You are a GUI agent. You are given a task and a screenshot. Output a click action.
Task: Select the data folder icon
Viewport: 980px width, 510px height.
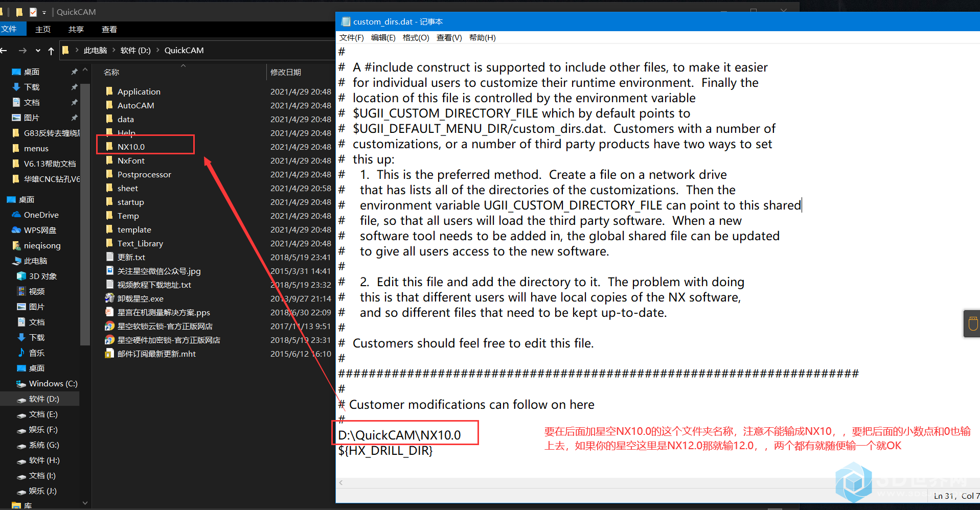point(109,119)
